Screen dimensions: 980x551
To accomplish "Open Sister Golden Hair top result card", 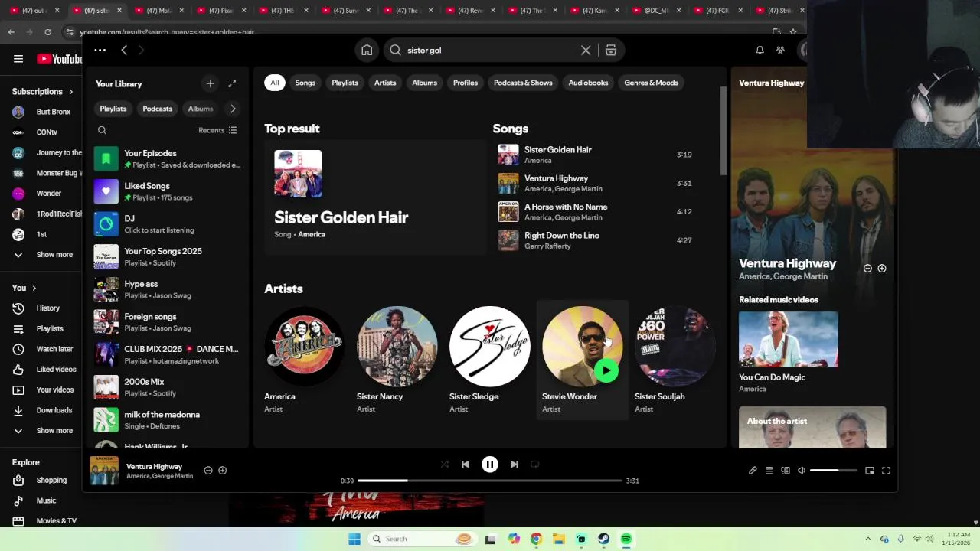I will pos(375,197).
